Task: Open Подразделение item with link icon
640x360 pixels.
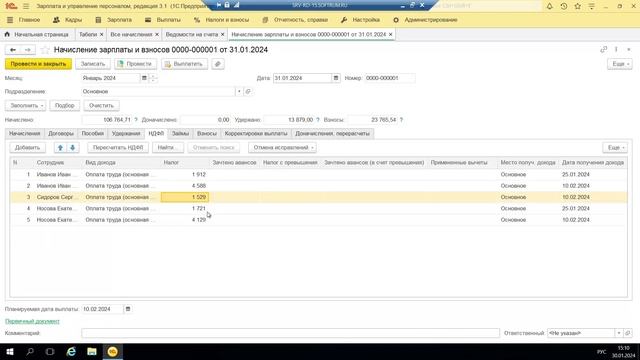Action: (248, 92)
